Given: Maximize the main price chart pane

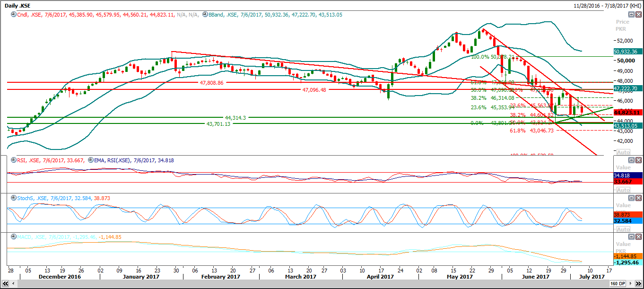Looking at the screenshot, I should [x=631, y=15].
